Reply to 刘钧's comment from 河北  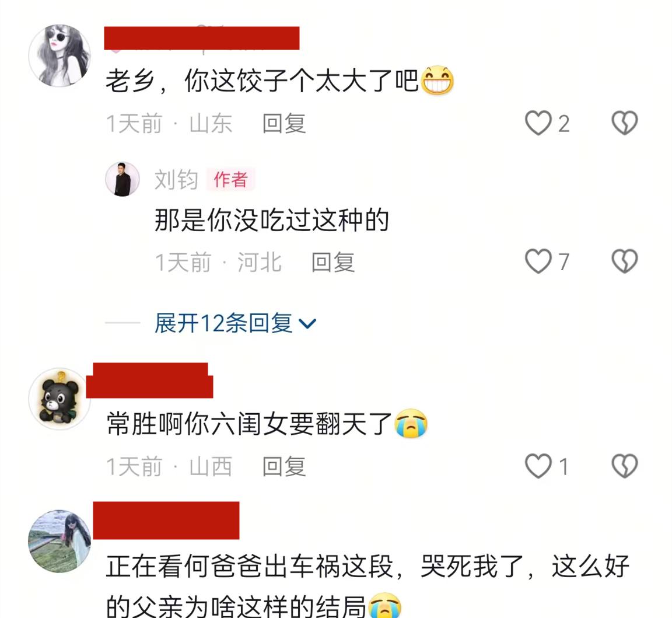click(333, 262)
